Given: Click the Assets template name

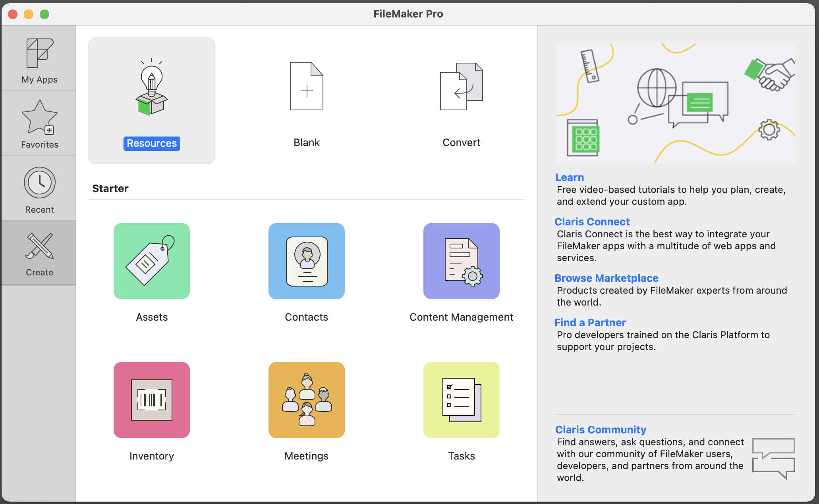Looking at the screenshot, I should click(152, 317).
